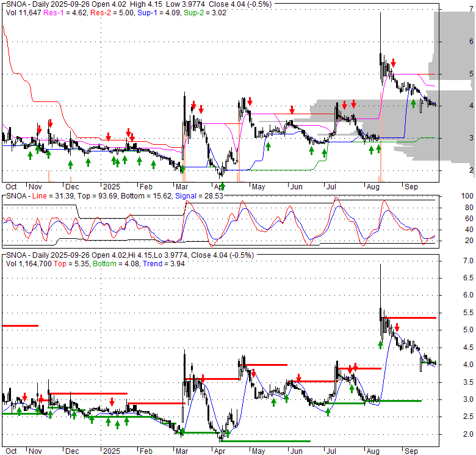Click the Aug label on top chart axis
The image size is (476, 455).
click(x=373, y=187)
